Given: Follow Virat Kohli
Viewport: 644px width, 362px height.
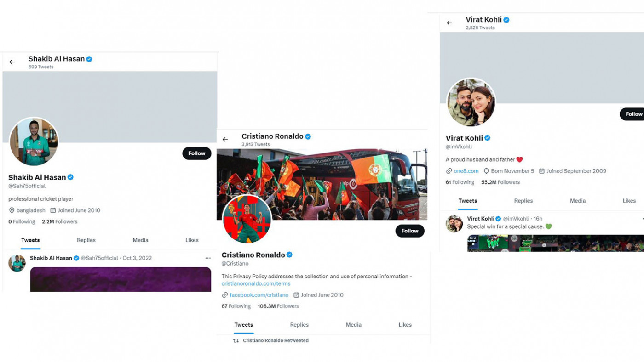Looking at the screenshot, I should pos(632,114).
